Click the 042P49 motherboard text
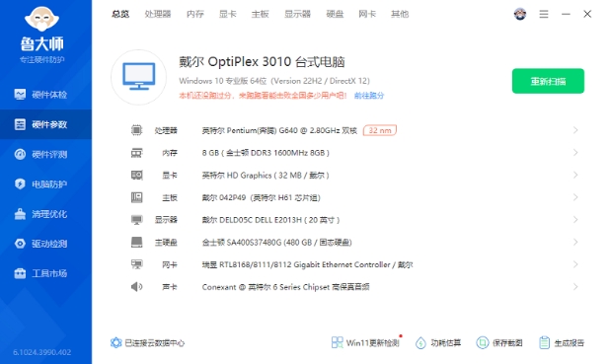Image resolution: width=610 pixels, height=364 pixels. 261,197
